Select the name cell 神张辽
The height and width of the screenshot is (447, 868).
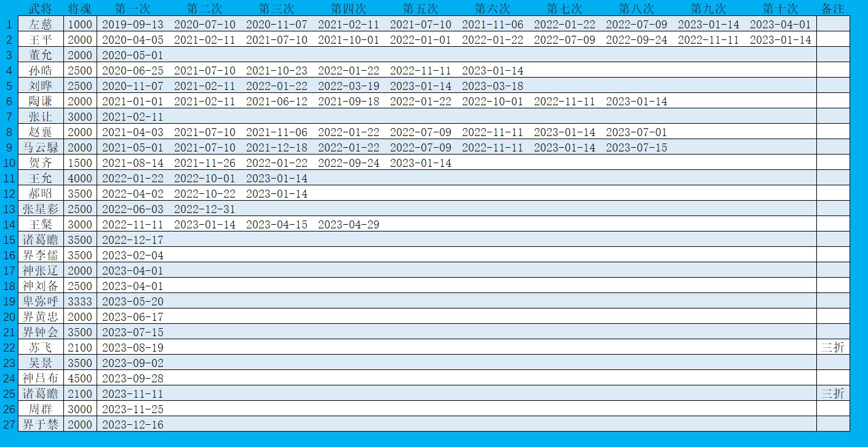coord(41,271)
